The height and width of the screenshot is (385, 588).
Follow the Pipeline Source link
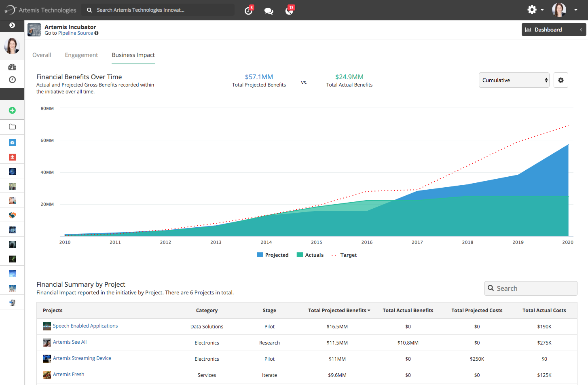(x=76, y=33)
